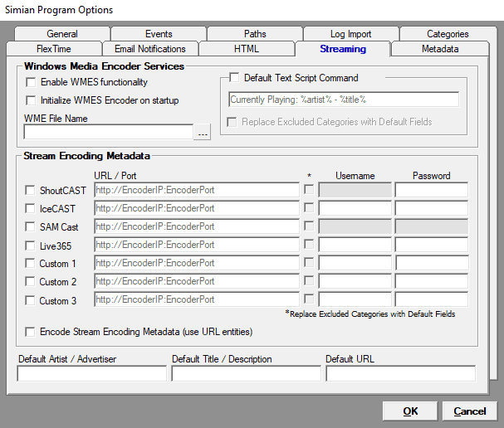Screen dimensions: 504x428
Task: Enable the IceCAST checkbox
Action: click(30, 209)
